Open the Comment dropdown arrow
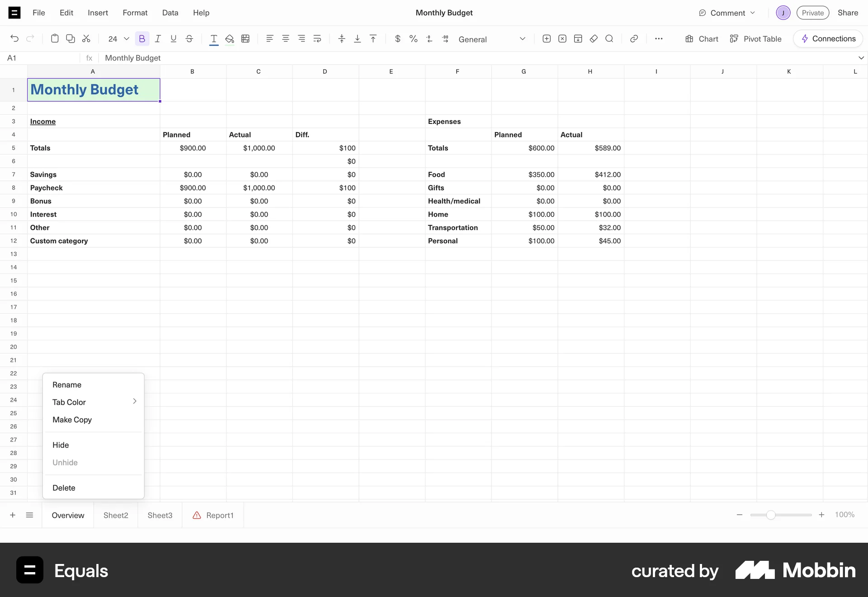The height and width of the screenshot is (597, 868). pyautogui.click(x=753, y=13)
